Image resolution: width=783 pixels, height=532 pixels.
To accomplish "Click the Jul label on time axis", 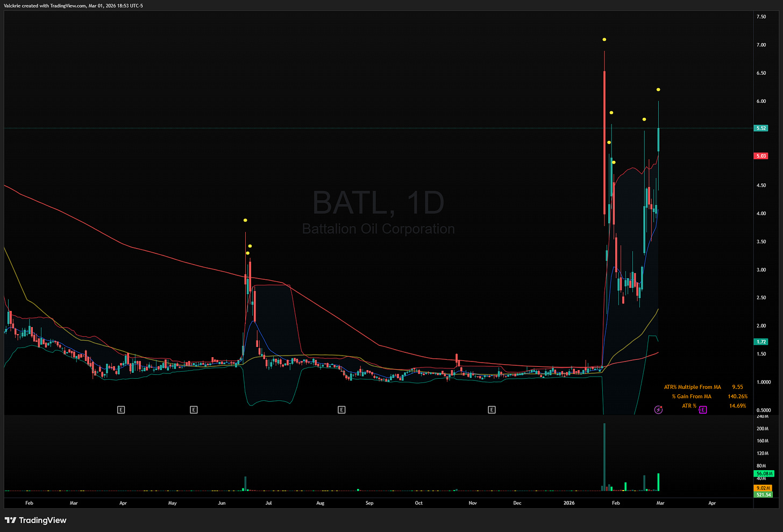I will [x=268, y=503].
